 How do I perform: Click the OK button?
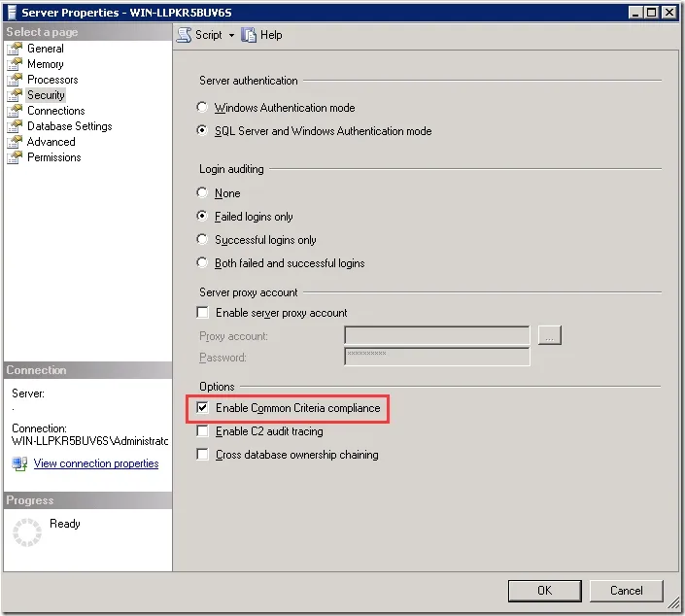pos(544,591)
